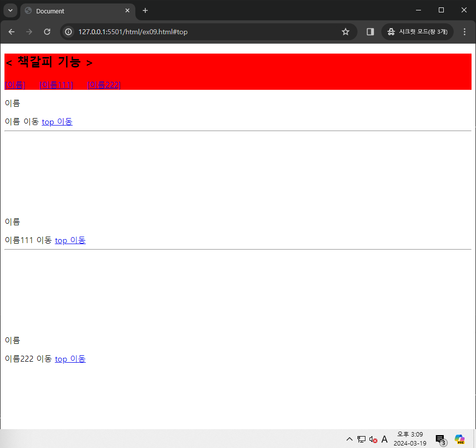Click top 이동 link after 이름111 이동
Screen dimensions: 476x448
[70, 240]
